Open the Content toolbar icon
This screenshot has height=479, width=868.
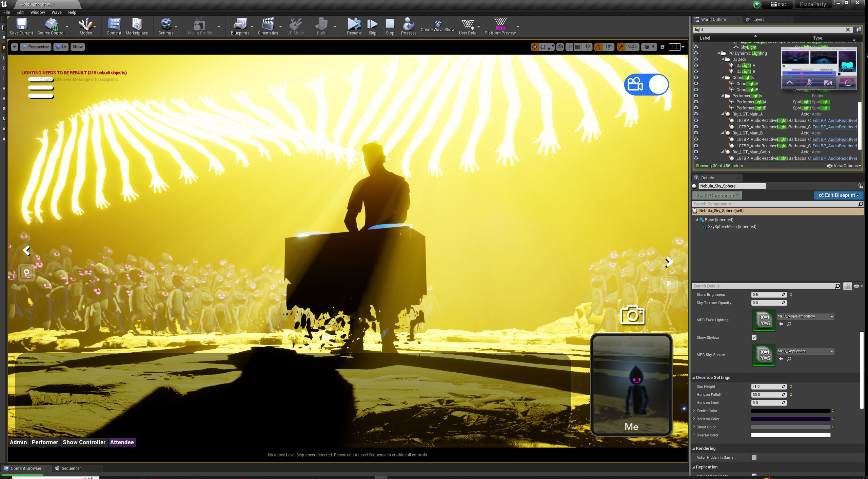[114, 26]
